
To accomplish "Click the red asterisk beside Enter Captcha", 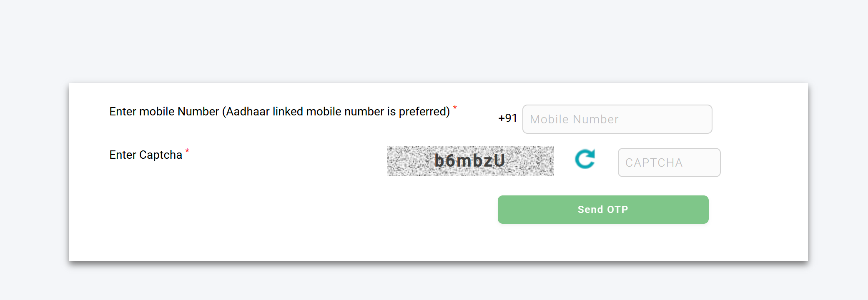I will point(187,151).
